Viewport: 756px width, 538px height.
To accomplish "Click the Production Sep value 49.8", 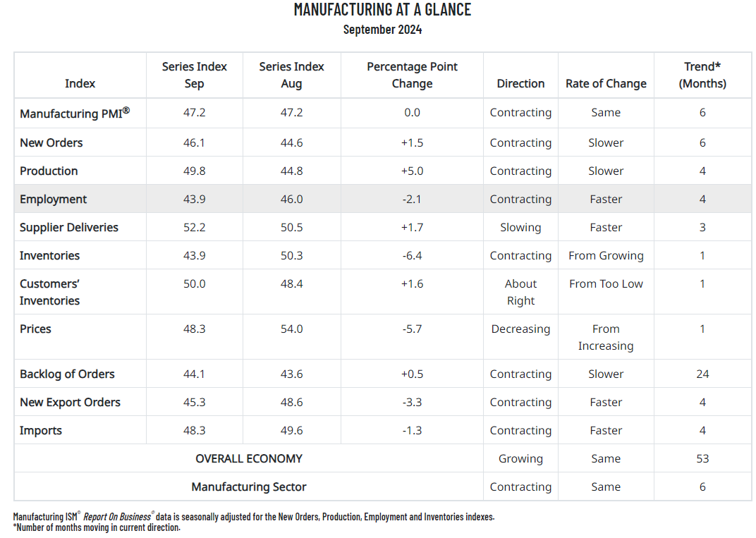I will pyautogui.click(x=194, y=171).
